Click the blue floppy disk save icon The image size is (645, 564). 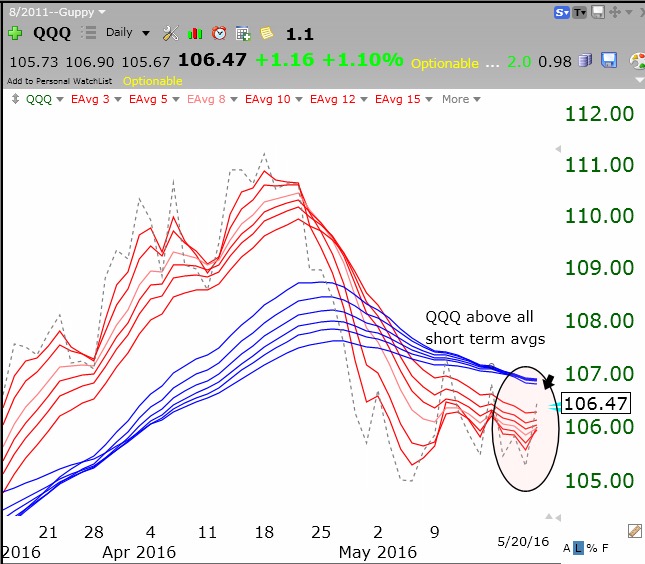click(609, 60)
